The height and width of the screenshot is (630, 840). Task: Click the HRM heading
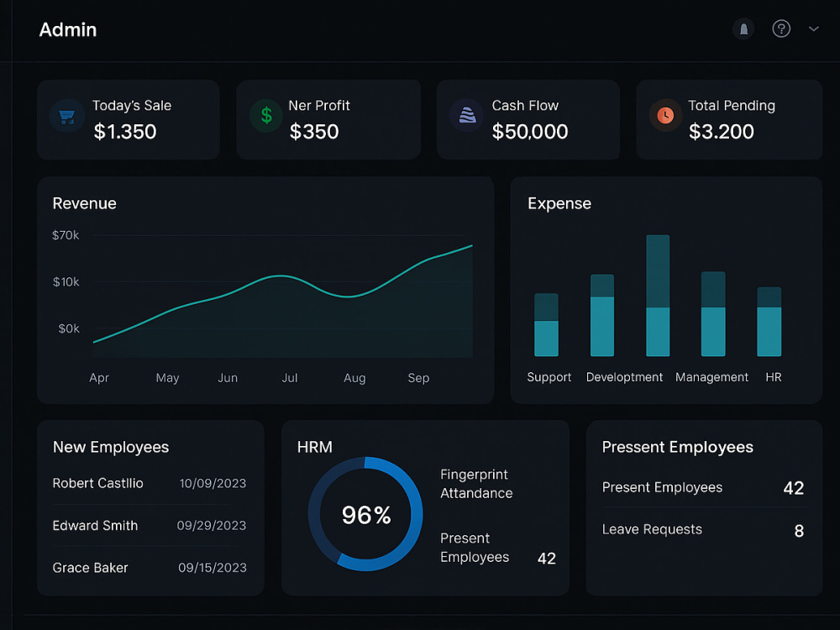(x=315, y=448)
